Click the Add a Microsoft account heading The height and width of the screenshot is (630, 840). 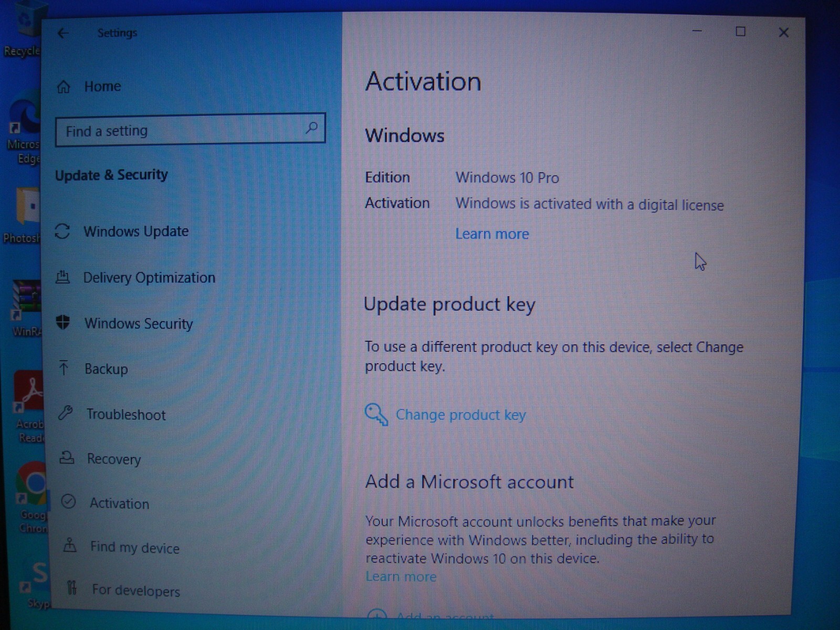[x=469, y=481]
